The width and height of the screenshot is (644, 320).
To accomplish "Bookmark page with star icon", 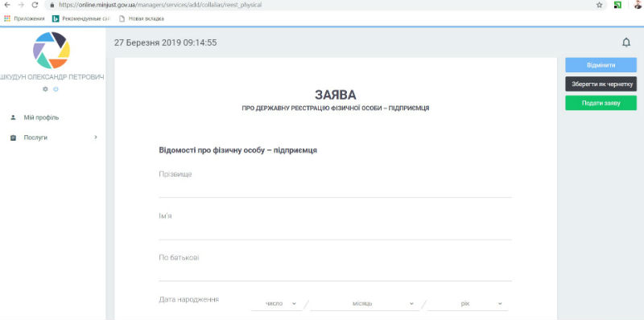I will pyautogui.click(x=599, y=5).
